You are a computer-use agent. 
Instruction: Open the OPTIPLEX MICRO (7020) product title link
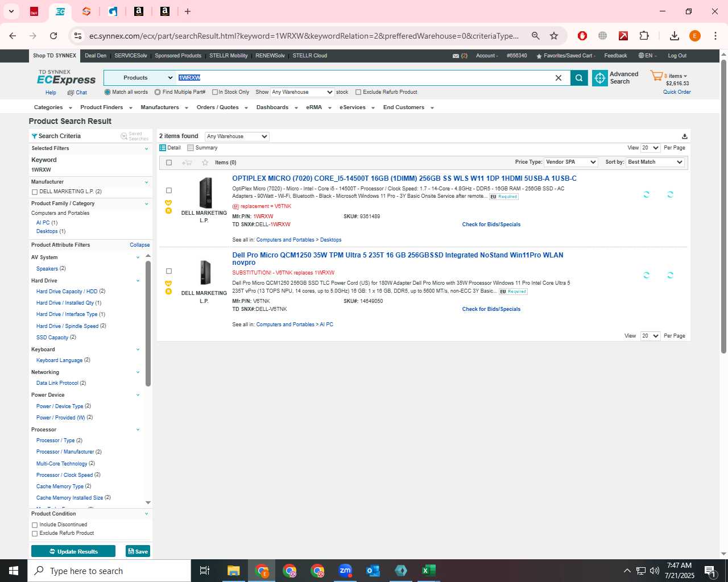tap(404, 178)
